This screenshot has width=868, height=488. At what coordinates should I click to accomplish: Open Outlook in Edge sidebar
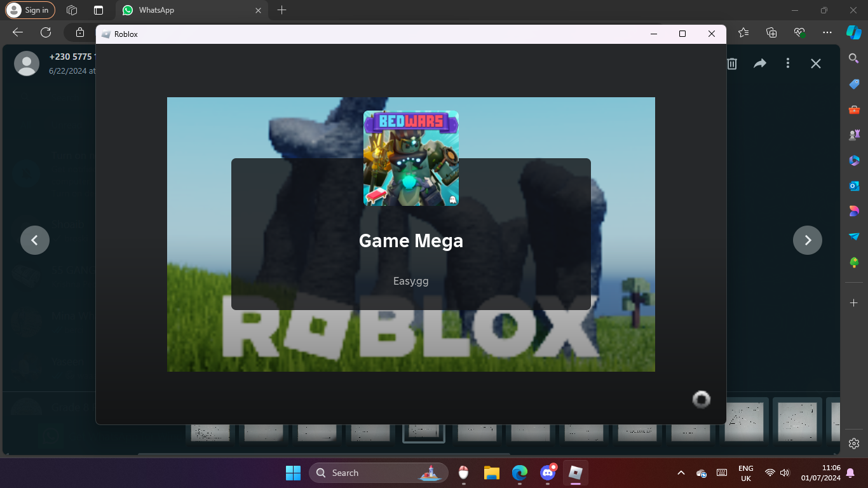[854, 186]
